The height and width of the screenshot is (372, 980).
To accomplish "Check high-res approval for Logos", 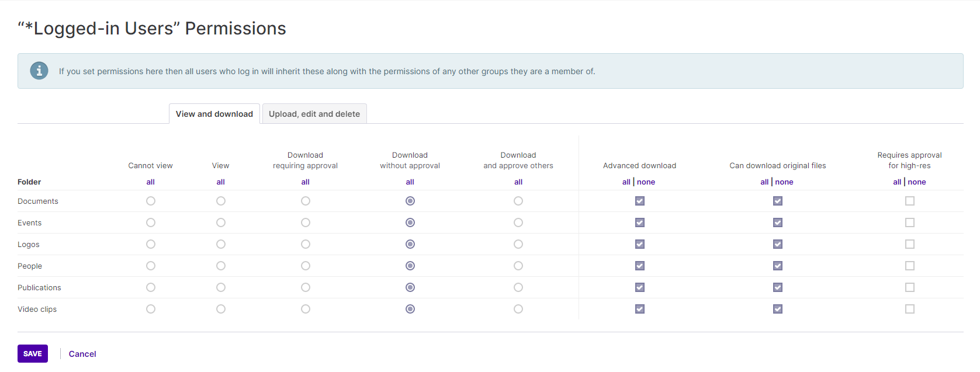I will 910,244.
